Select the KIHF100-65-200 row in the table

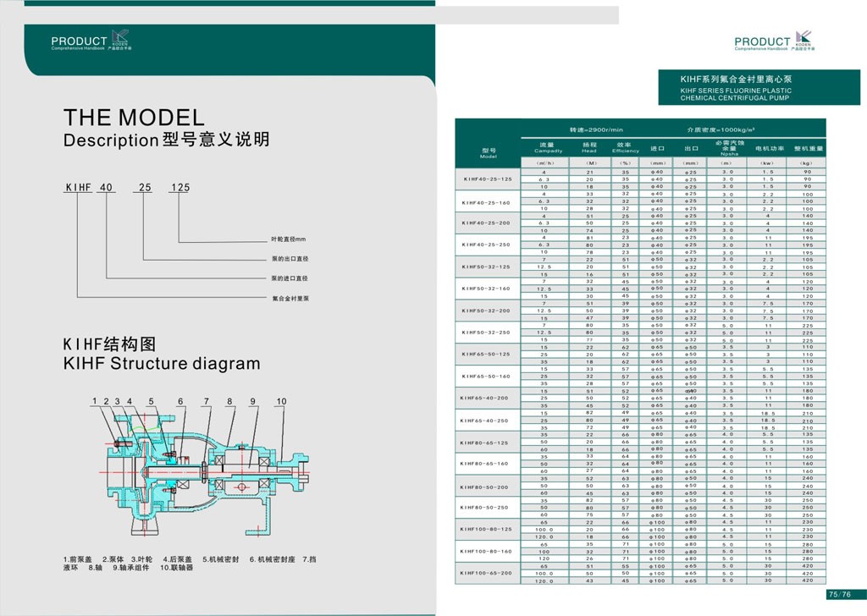tap(488, 573)
